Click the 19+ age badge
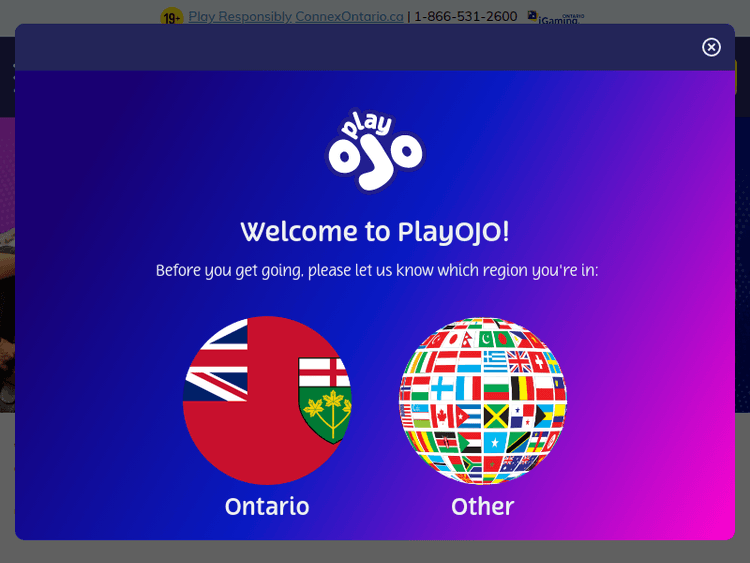Viewport: 750px width, 563px height. point(172,17)
